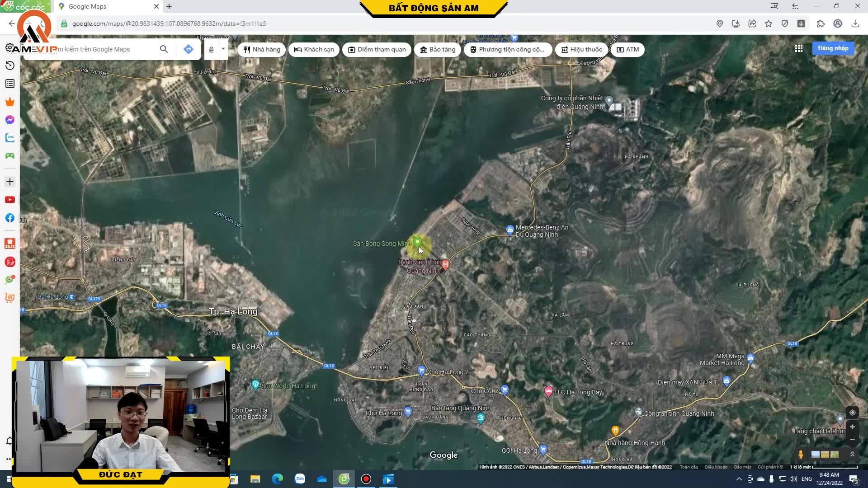Filter map by Nhà hàng

(262, 50)
